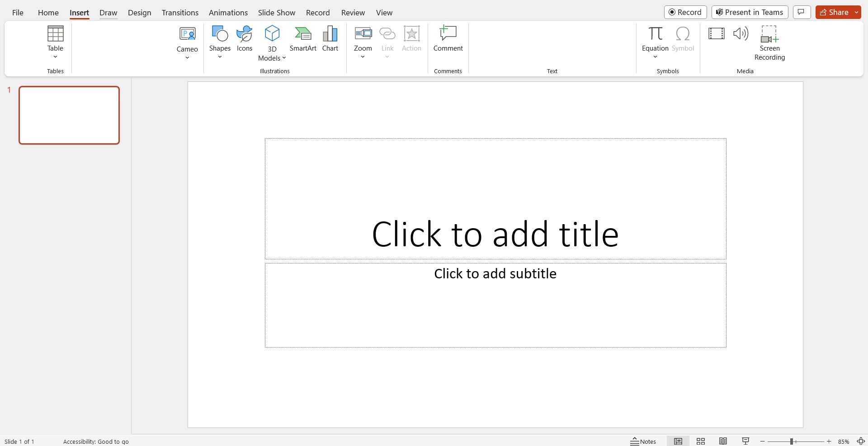Expand the Shapes dropdown arrow
Screen dimensions: 868x446
220,57
